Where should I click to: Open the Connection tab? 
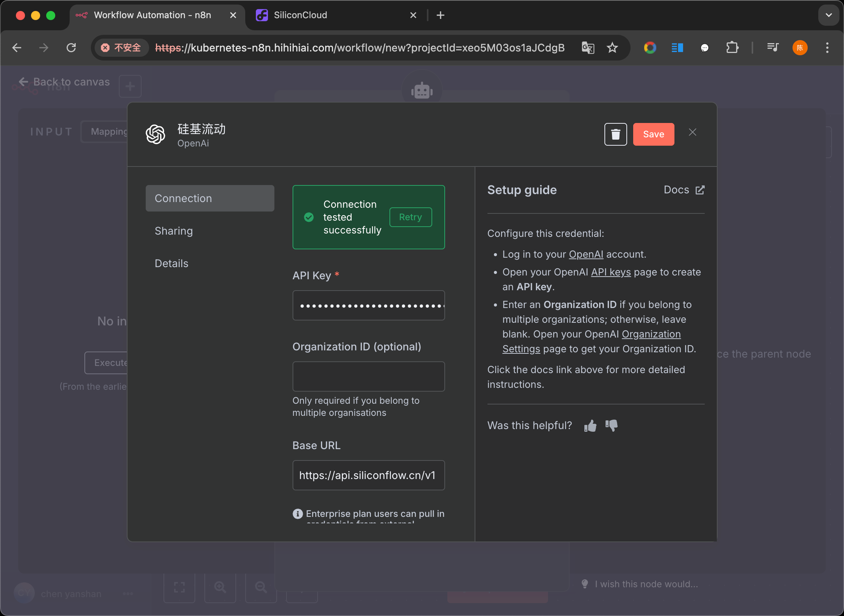(x=210, y=198)
